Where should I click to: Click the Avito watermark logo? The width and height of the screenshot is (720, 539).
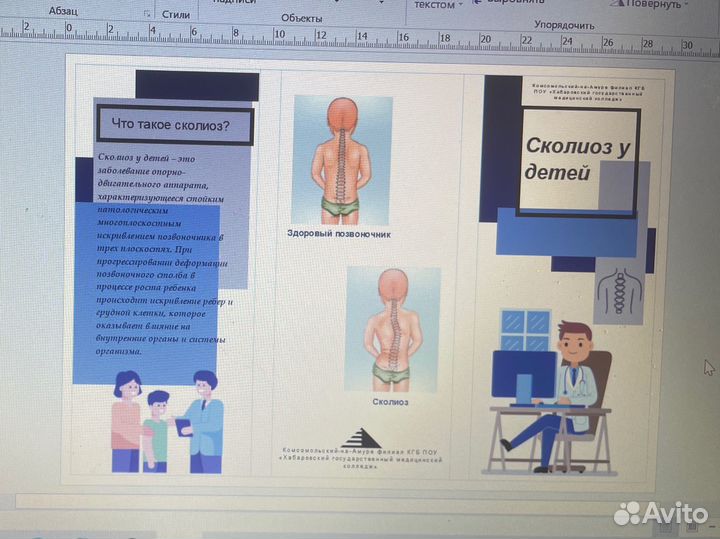pyautogui.click(x=661, y=513)
